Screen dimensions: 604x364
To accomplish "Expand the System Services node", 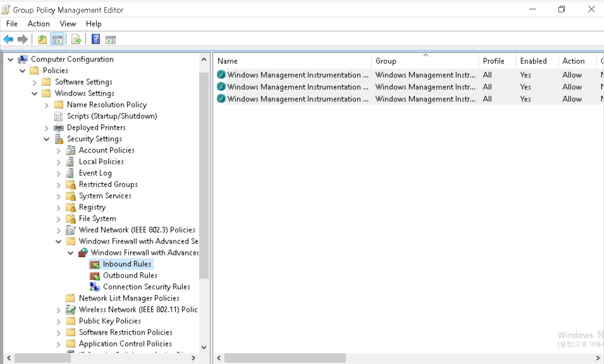I will tap(59, 196).
